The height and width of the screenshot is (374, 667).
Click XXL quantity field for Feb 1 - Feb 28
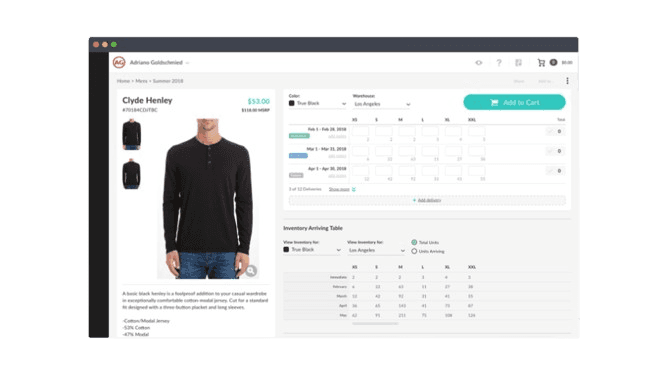coord(476,131)
